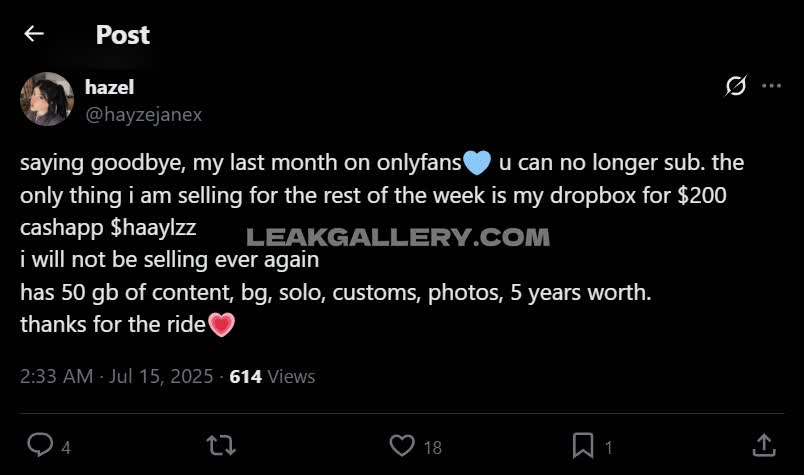Click the Post header title
The height and width of the screenshot is (475, 804).
point(123,34)
